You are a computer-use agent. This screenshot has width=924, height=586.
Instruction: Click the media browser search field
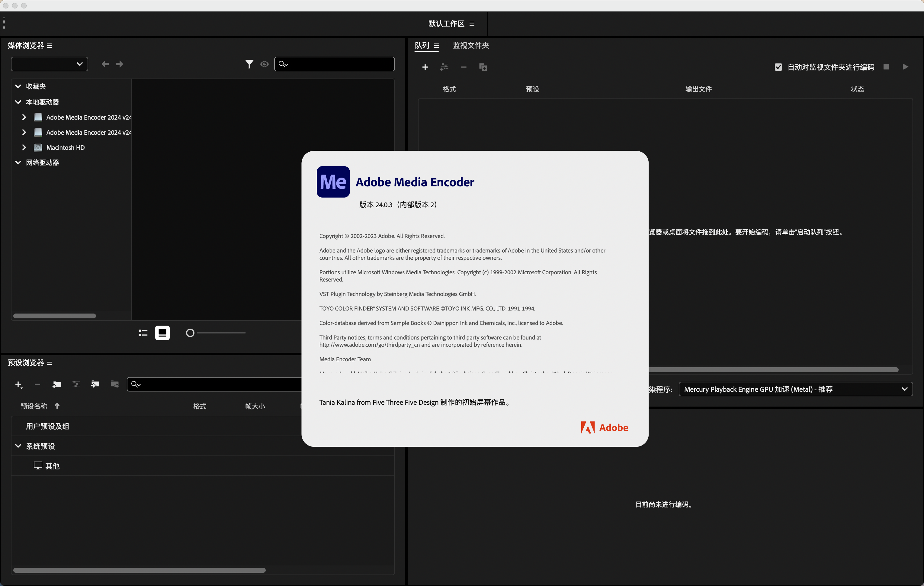[335, 64]
